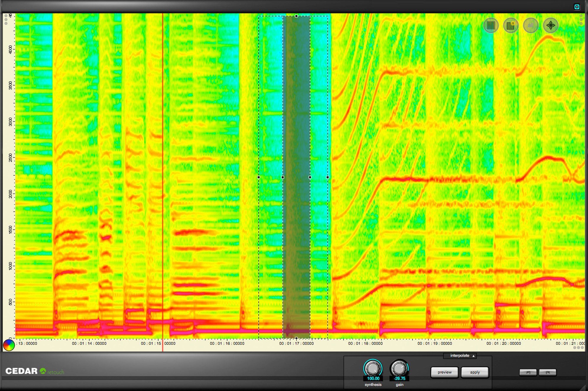Click the right small grey button beside apply

point(547,372)
